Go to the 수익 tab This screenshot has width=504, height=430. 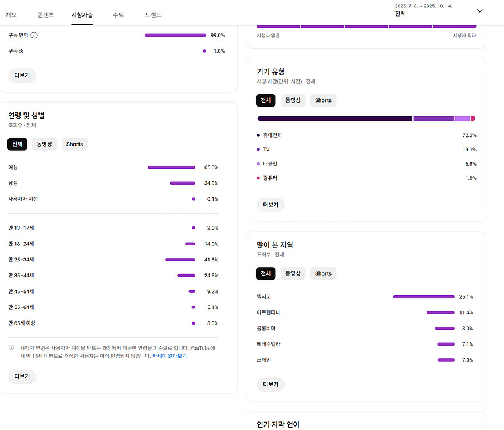point(118,15)
